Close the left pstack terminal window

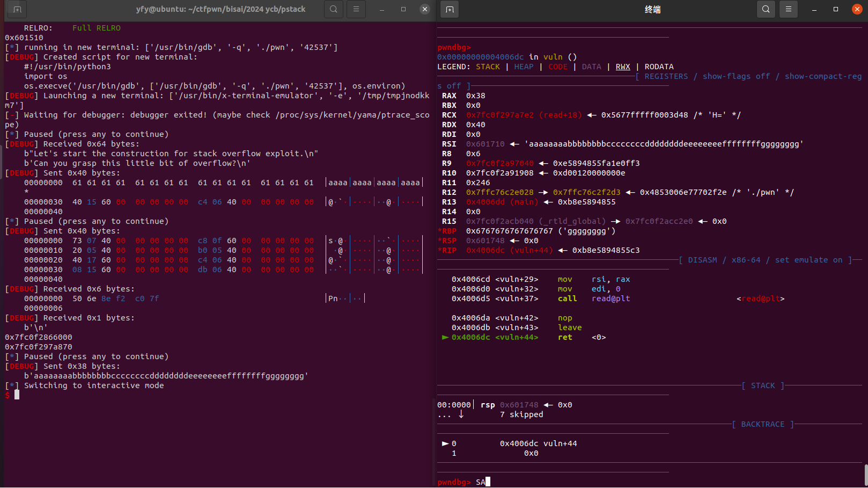point(425,9)
